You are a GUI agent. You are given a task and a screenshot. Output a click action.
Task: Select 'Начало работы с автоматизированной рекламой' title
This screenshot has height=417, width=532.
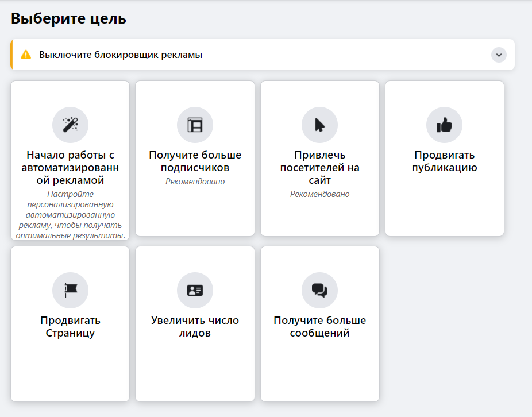70,168
